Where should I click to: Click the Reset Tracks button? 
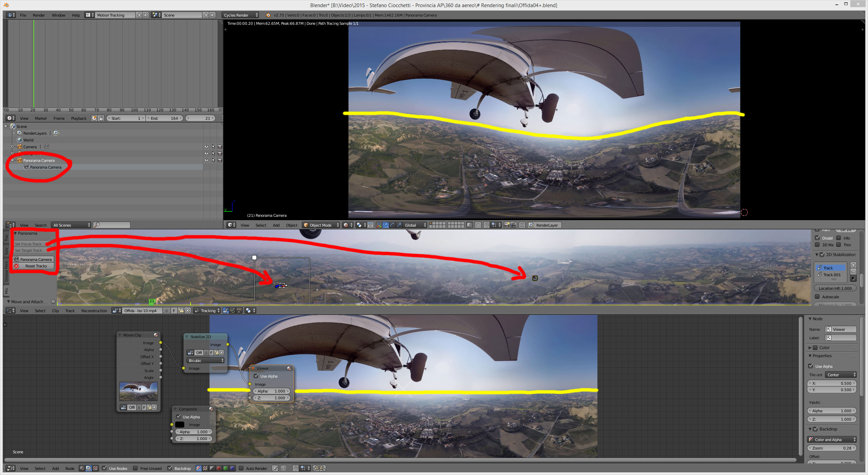pyautogui.click(x=33, y=266)
